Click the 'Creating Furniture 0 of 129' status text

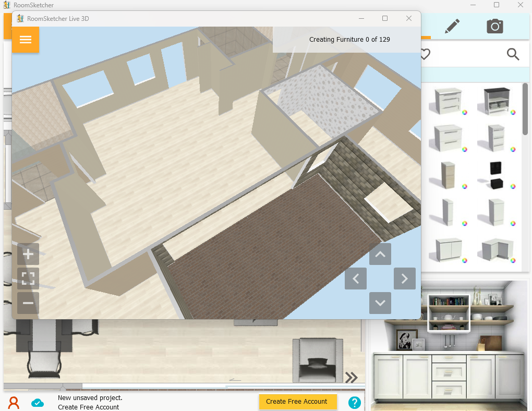click(x=349, y=40)
